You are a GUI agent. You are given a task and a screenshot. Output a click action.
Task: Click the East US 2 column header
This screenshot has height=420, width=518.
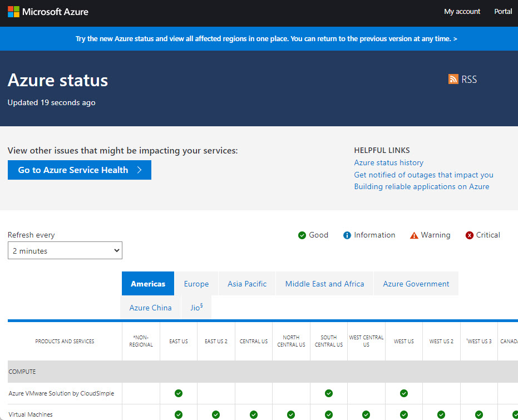point(216,342)
